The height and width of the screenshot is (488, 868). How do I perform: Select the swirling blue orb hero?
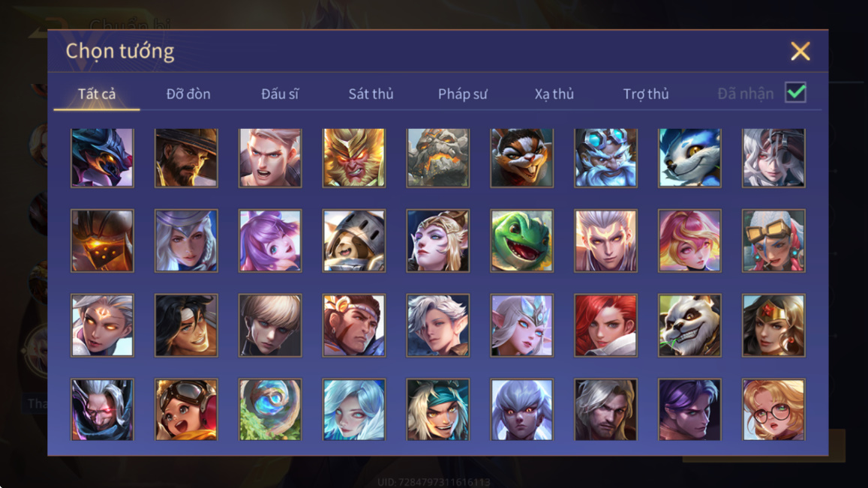pos(270,409)
